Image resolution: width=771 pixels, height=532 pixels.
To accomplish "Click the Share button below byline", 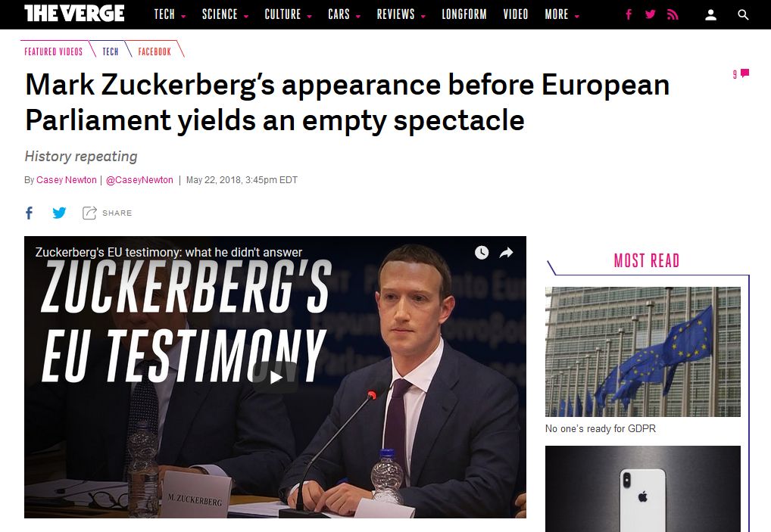I will tap(108, 213).
